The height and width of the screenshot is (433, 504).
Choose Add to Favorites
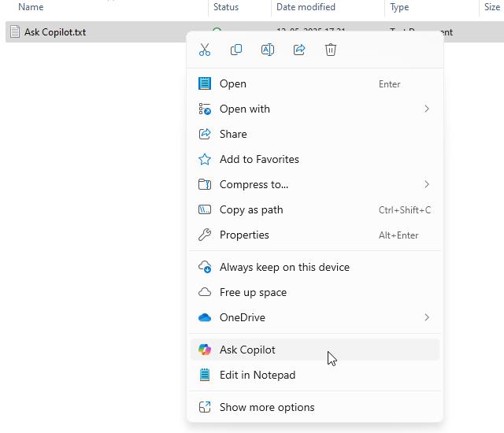pyautogui.click(x=315, y=159)
